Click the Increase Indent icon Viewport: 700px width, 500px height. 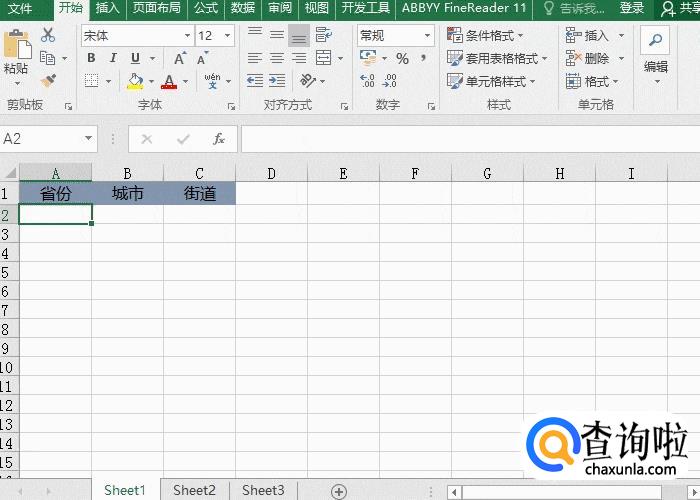277,81
